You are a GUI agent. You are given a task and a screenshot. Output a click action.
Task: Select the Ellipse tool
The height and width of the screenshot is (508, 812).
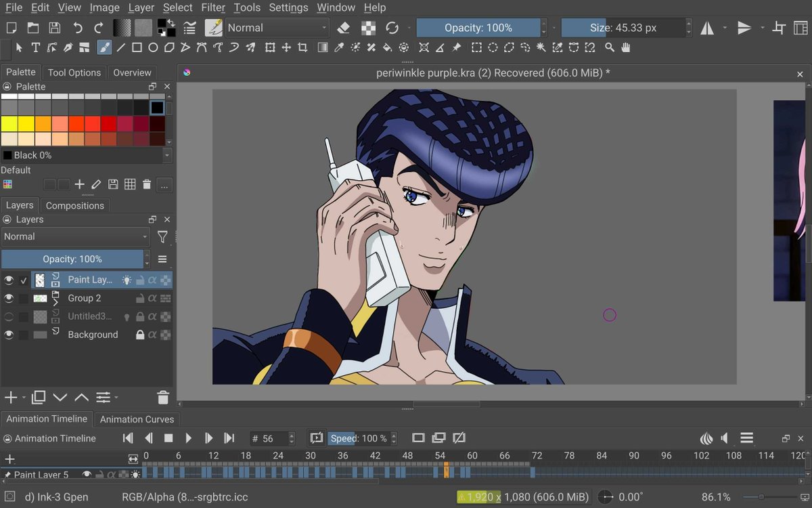153,47
